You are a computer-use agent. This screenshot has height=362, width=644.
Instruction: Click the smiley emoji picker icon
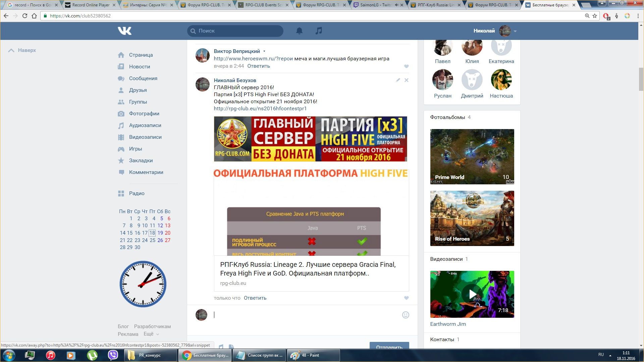point(406,315)
